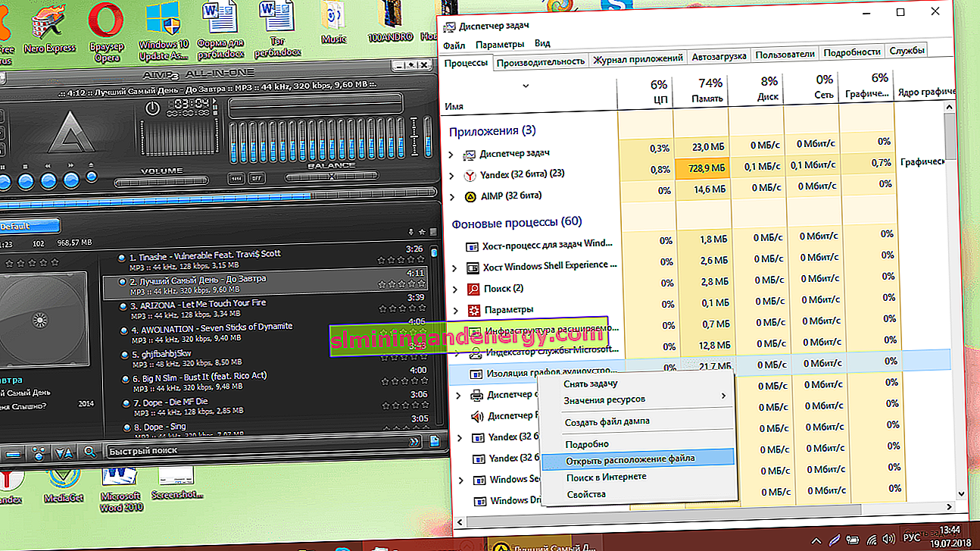Open Nero Express desktop icon
Viewport: 980px width, 551px height.
tap(50, 28)
